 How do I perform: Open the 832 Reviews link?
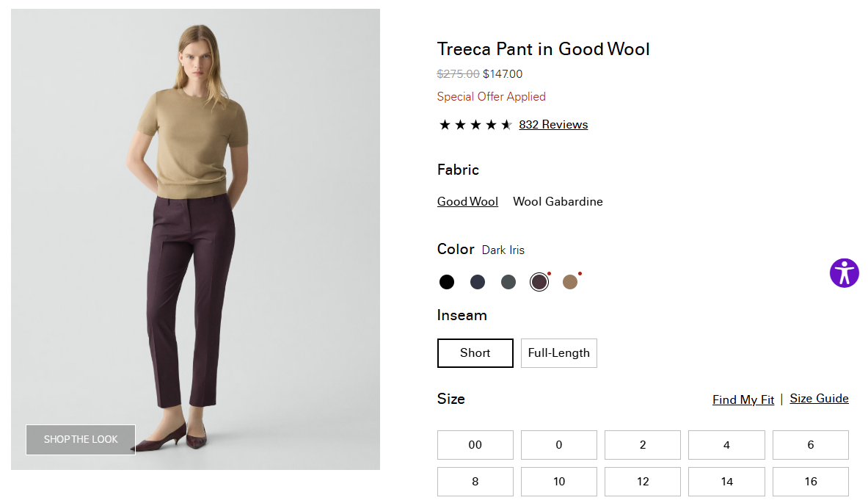(x=553, y=125)
